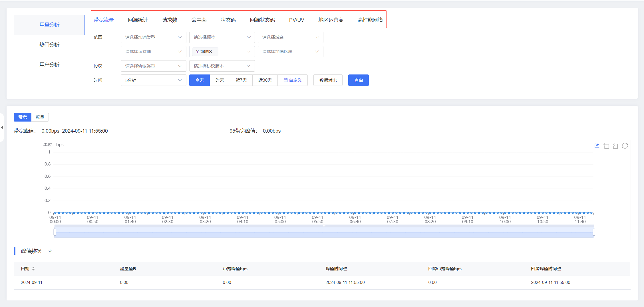
Task: Click the 数据对比 button
Action: point(328,80)
